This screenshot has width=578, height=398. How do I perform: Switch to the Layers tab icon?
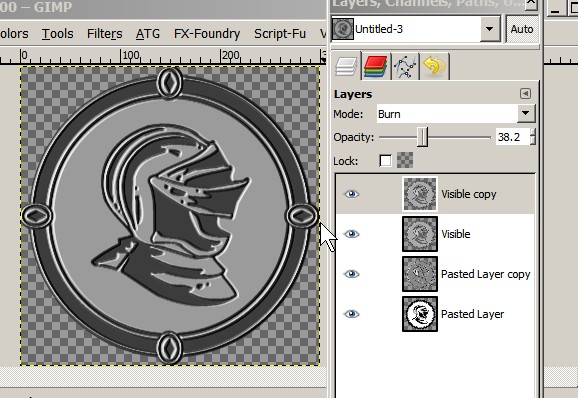tap(346, 66)
